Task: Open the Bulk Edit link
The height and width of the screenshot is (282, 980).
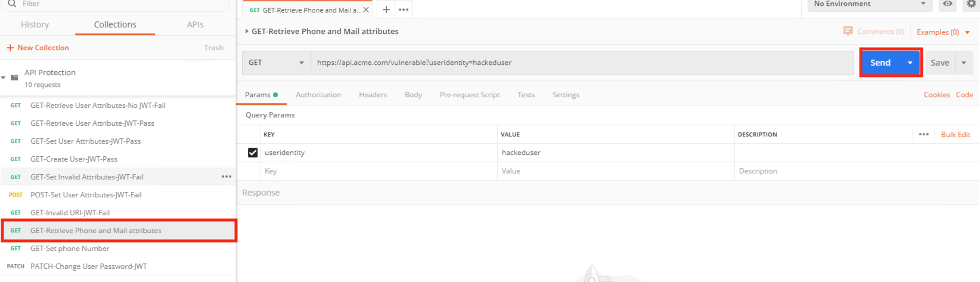Action: (956, 135)
